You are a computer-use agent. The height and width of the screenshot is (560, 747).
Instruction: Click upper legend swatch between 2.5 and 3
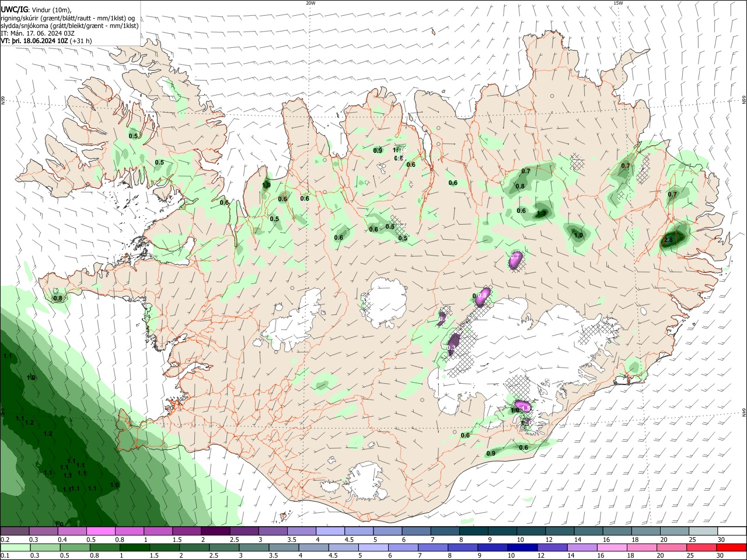point(244,531)
